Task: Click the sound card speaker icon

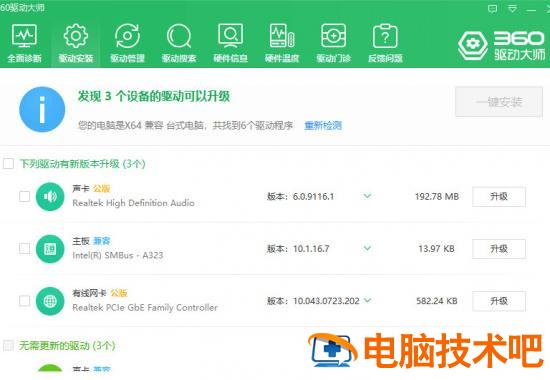Action: coord(50,196)
